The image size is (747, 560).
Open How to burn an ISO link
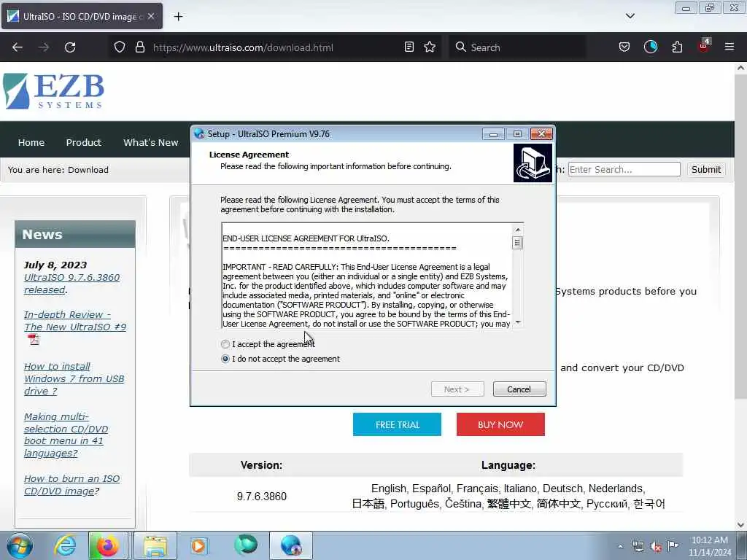click(71, 485)
